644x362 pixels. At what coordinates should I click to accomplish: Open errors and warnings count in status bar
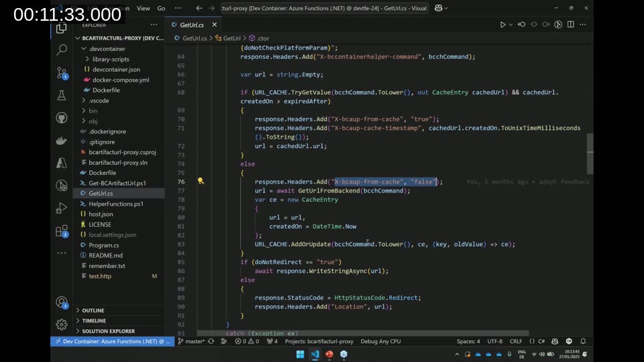(247, 341)
